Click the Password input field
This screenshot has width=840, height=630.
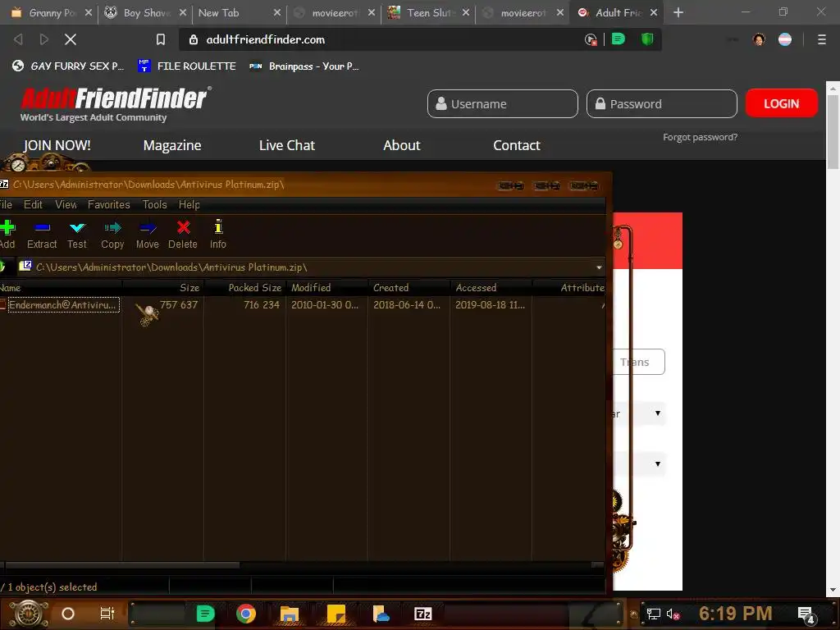[662, 104]
